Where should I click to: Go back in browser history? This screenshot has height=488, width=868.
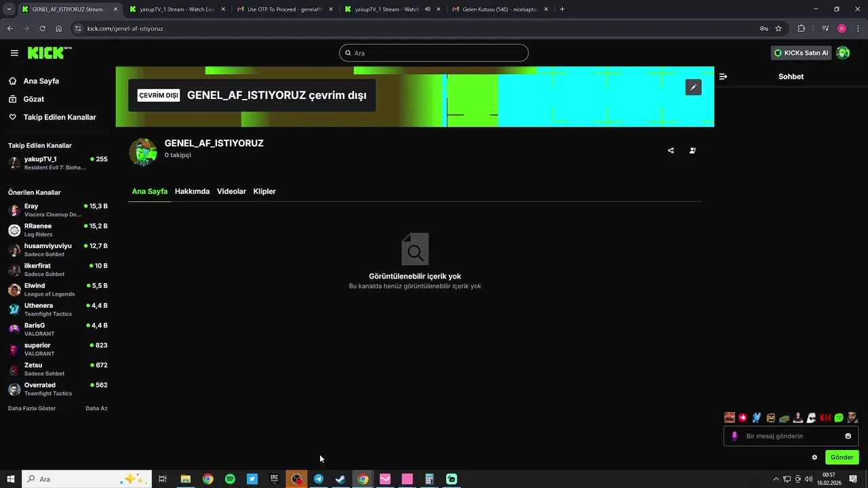(9, 28)
